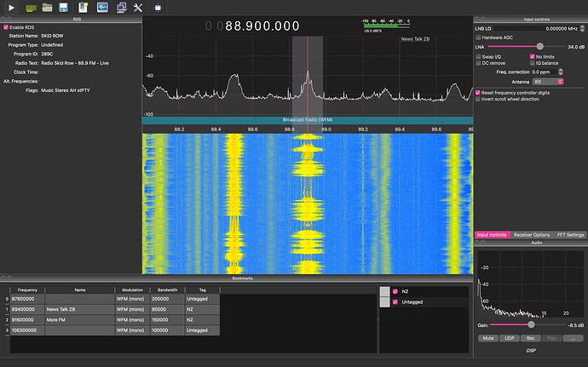Click the full screen toolbar icon
This screenshot has height=367, width=588.
point(159,8)
